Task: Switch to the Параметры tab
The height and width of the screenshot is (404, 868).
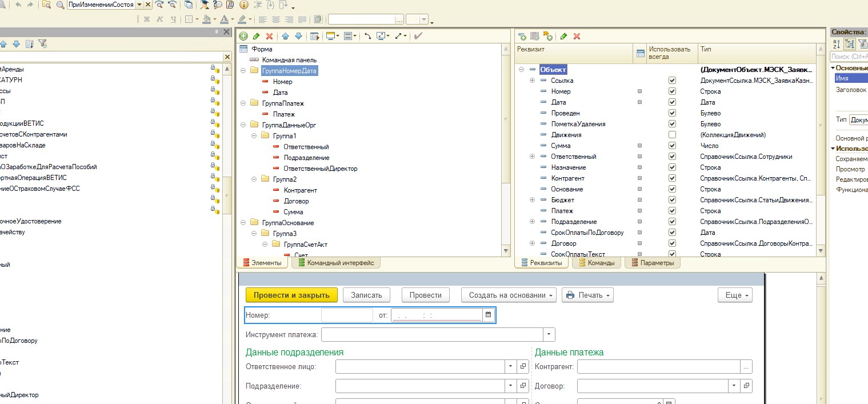Action: pos(653,263)
